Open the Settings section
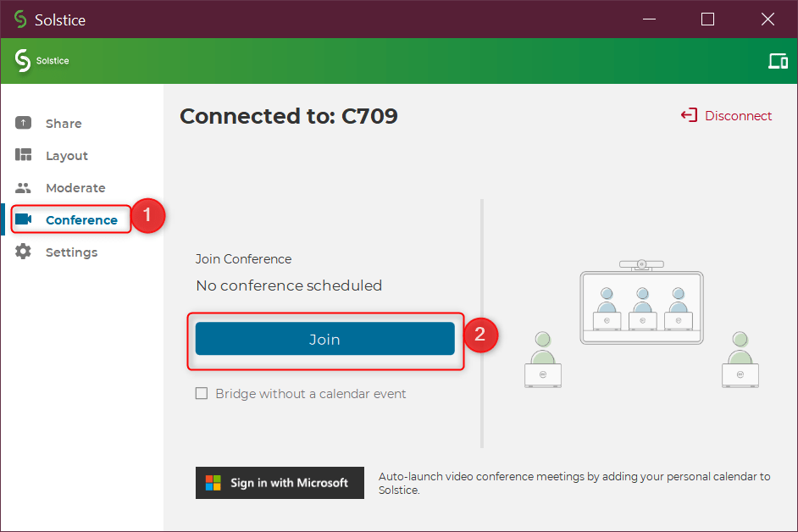The image size is (798, 532). pos(71,252)
